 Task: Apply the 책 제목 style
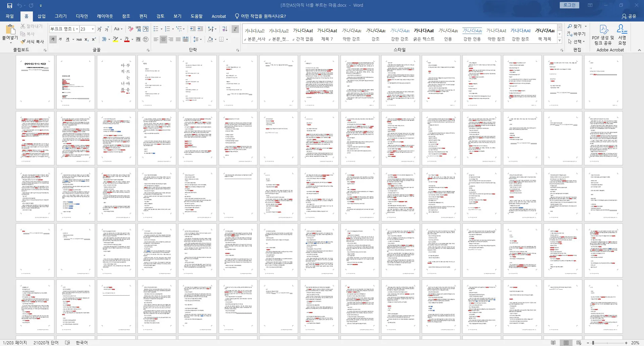pyautogui.click(x=545, y=34)
